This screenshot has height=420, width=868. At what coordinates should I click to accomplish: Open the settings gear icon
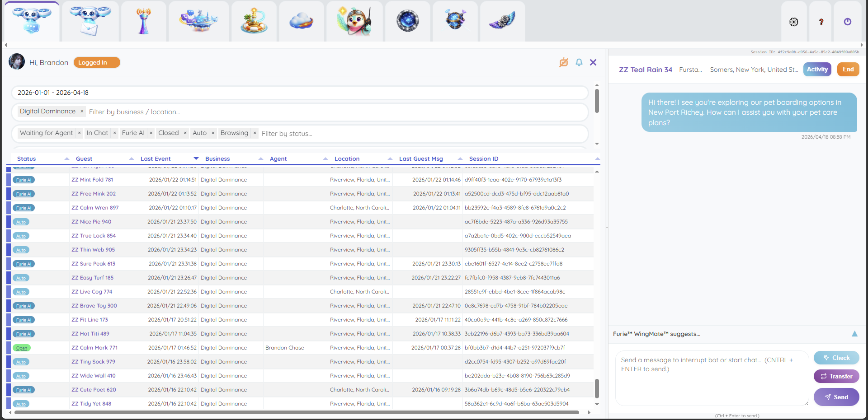(x=793, y=22)
